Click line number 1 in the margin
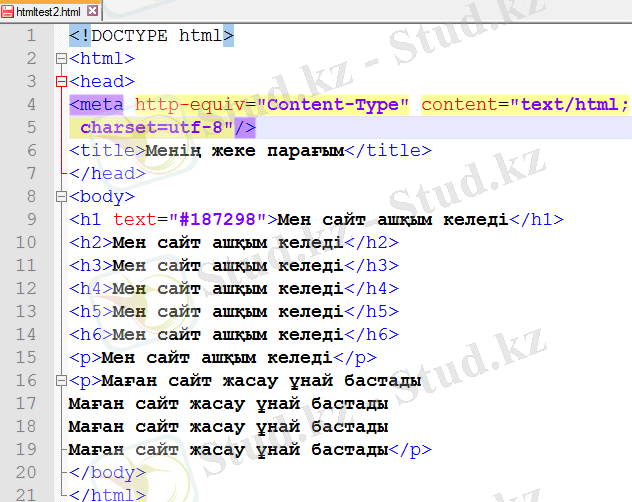The width and height of the screenshot is (632, 502). coord(31,36)
